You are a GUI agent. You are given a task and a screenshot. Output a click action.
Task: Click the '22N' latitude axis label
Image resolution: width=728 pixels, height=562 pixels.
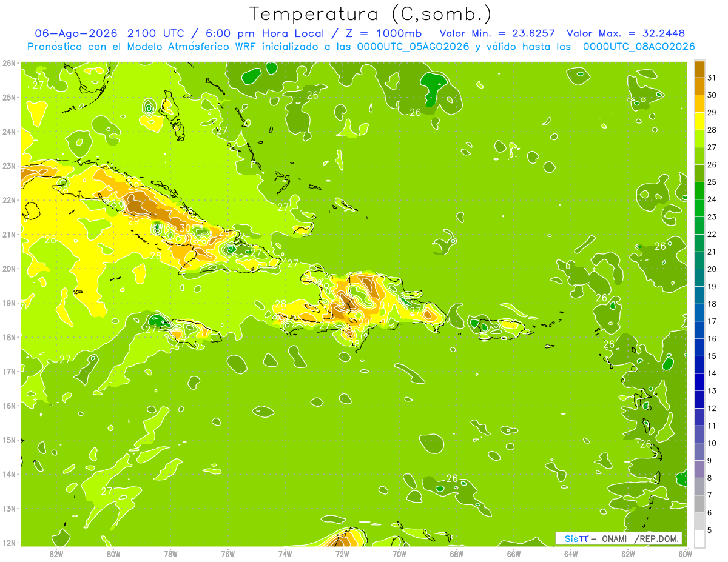coord(10,200)
